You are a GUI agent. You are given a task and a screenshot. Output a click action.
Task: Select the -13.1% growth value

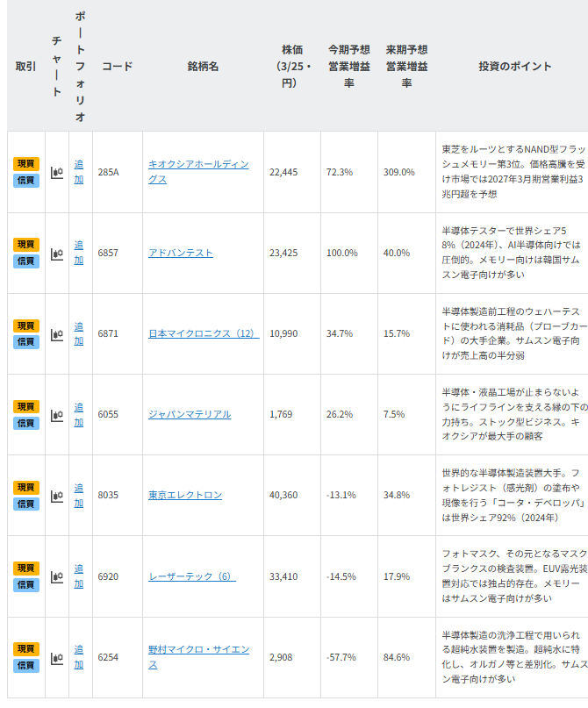point(341,496)
